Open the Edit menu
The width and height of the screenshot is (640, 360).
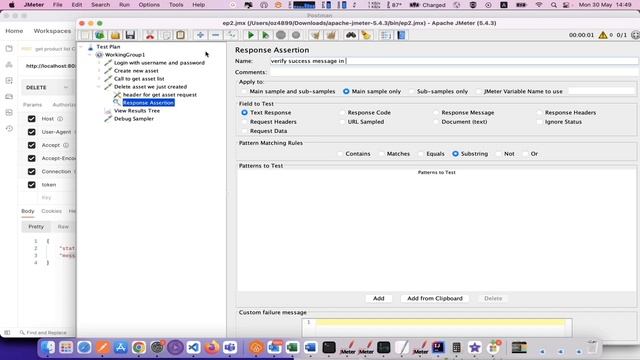[x=77, y=5]
